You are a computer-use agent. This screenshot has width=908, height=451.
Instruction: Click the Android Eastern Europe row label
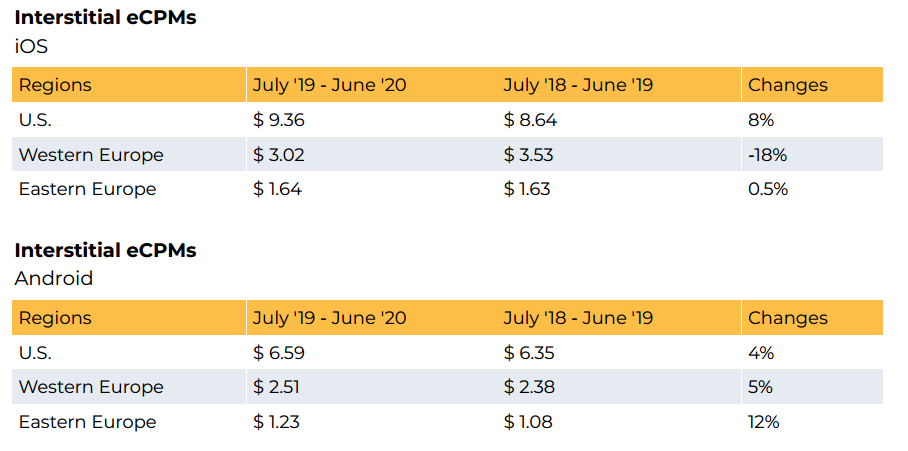(x=87, y=422)
